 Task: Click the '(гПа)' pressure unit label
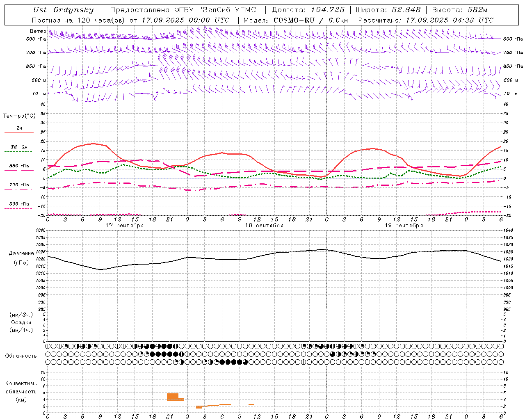[x=21, y=263]
